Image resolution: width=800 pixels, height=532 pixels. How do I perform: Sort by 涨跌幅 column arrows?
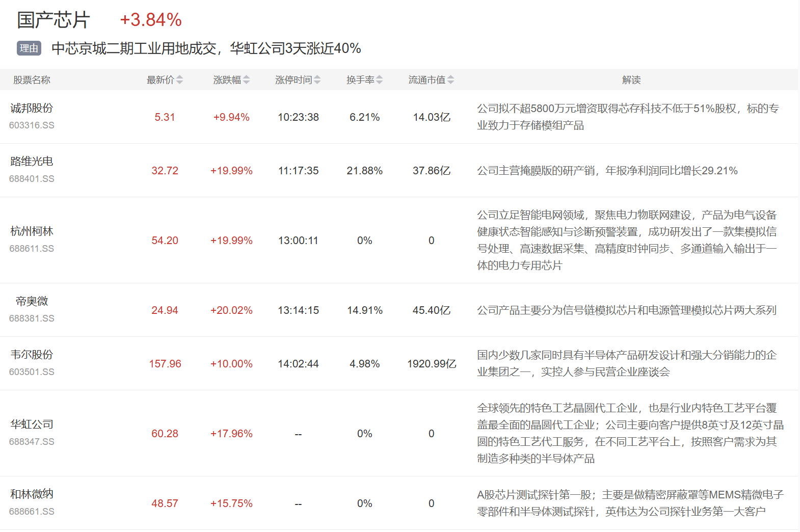pos(246,80)
